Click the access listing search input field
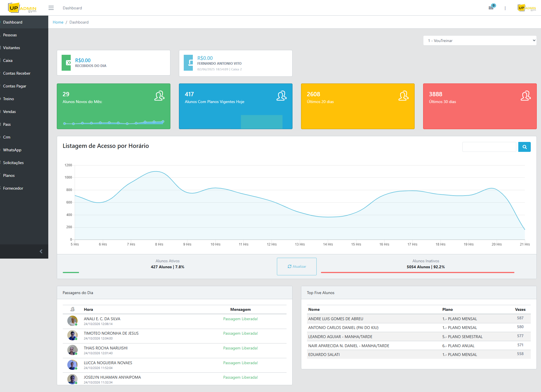Screen dimensions: 541x392 pos(489,147)
